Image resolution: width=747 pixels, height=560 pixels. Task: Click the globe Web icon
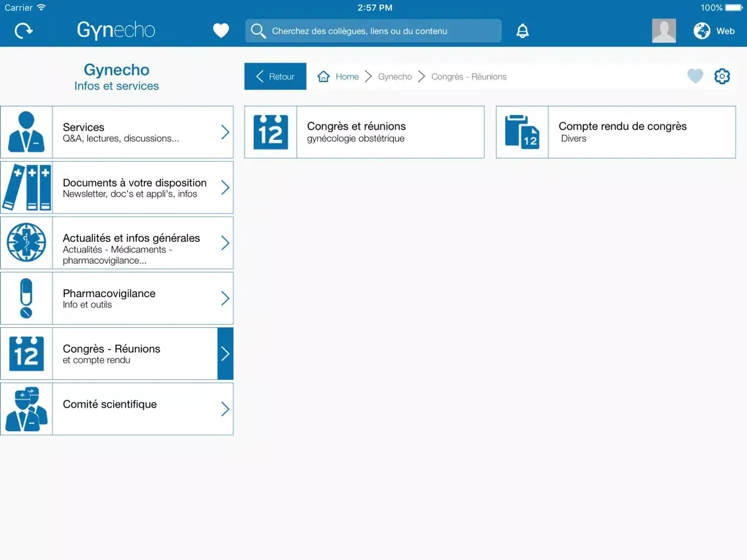click(701, 31)
